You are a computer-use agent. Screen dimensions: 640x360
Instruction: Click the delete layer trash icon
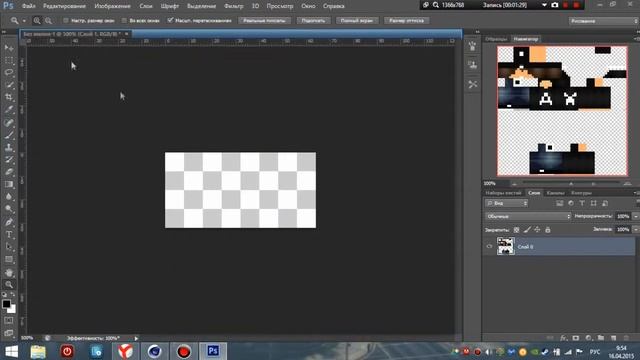[x=626, y=338]
